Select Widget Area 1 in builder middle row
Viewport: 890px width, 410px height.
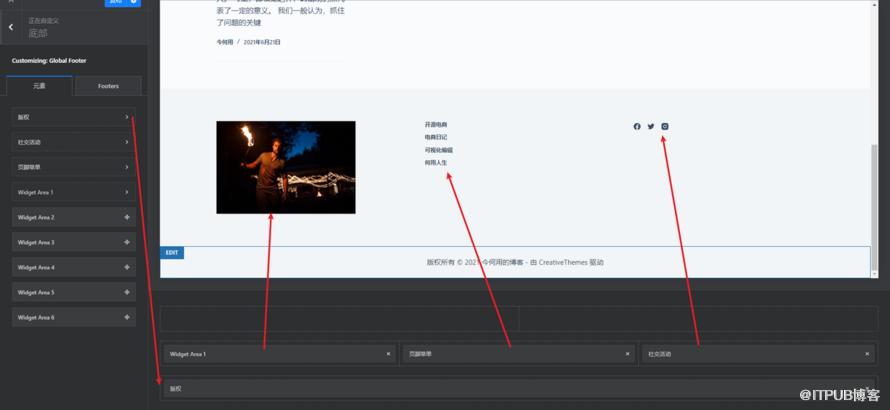tap(280, 354)
